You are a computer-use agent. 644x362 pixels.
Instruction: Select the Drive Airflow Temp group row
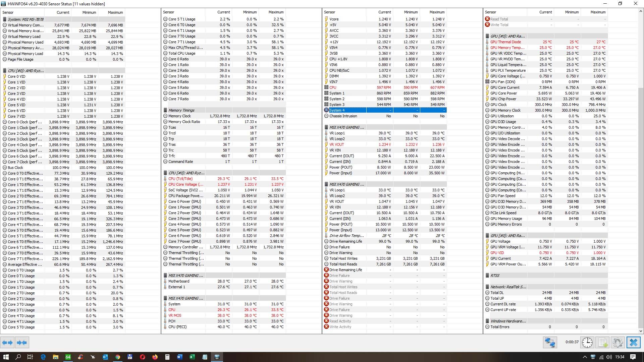[385, 236]
